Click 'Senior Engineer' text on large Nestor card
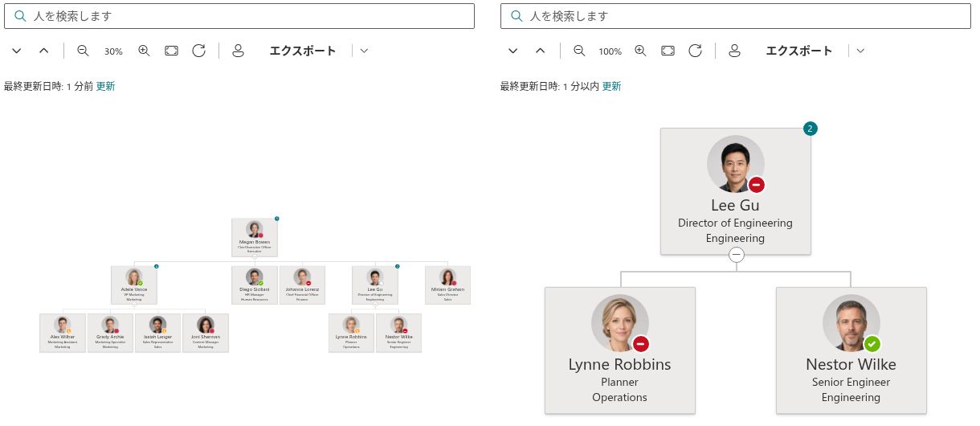This screenshot has width=980, height=426. point(851,382)
